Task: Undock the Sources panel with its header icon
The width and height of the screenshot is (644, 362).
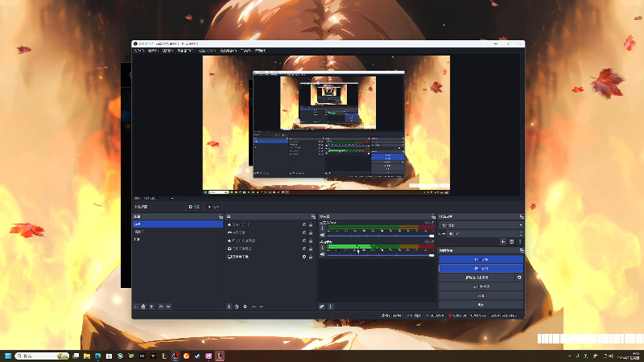Action: pos(313,216)
